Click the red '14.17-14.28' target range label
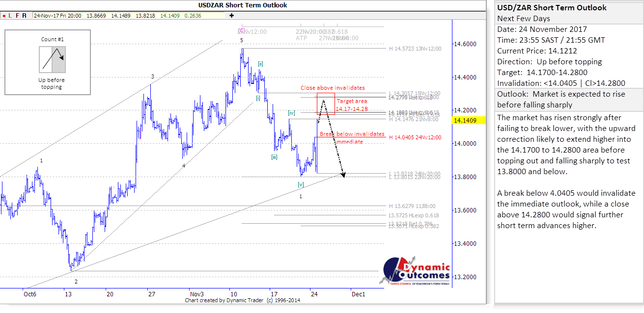This screenshot has height=313, width=644. point(351,108)
